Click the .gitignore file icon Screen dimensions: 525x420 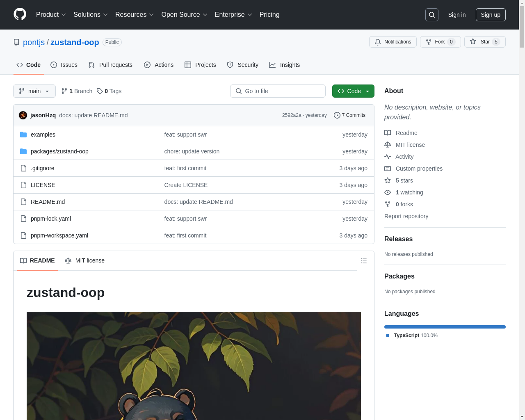pyautogui.click(x=23, y=168)
